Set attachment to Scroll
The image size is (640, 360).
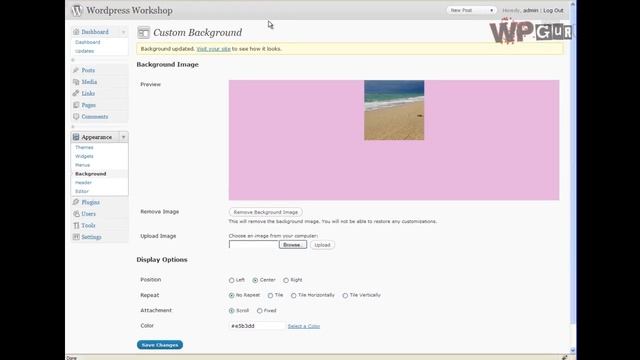point(231,311)
